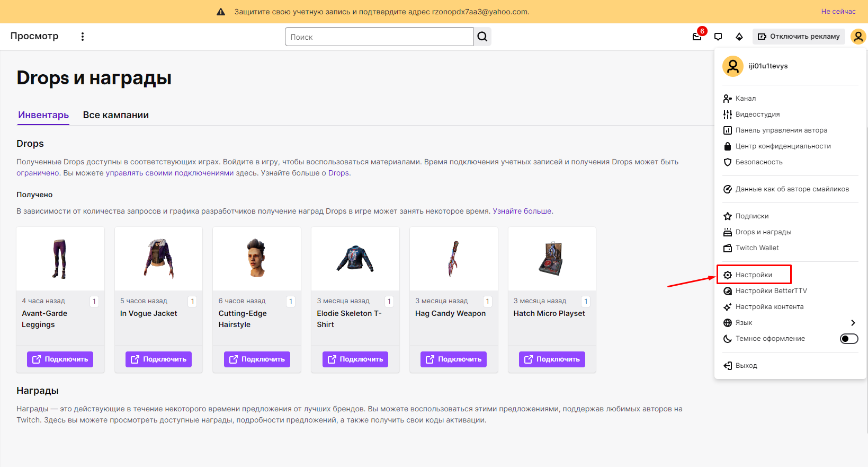Select Канал in the user menu

tap(745, 98)
